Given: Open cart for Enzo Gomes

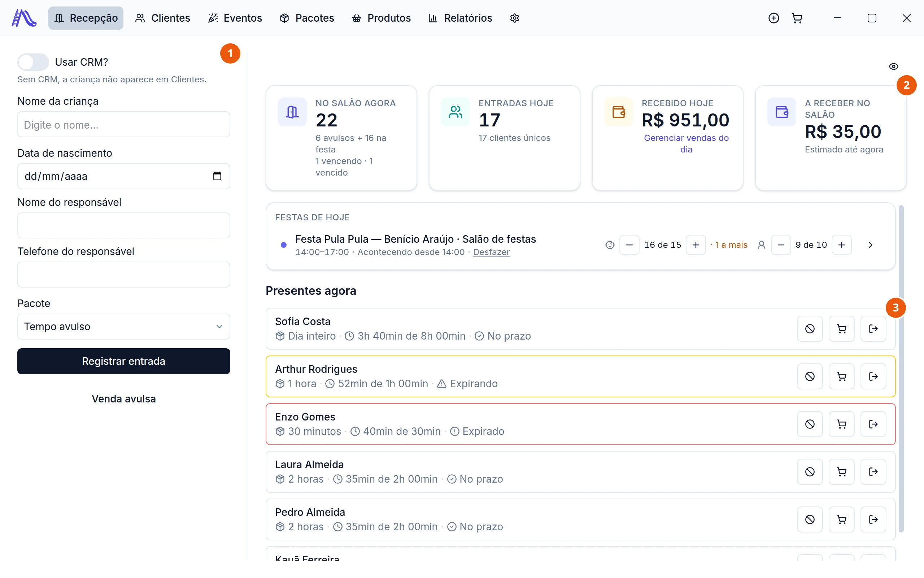Looking at the screenshot, I should coord(842,424).
